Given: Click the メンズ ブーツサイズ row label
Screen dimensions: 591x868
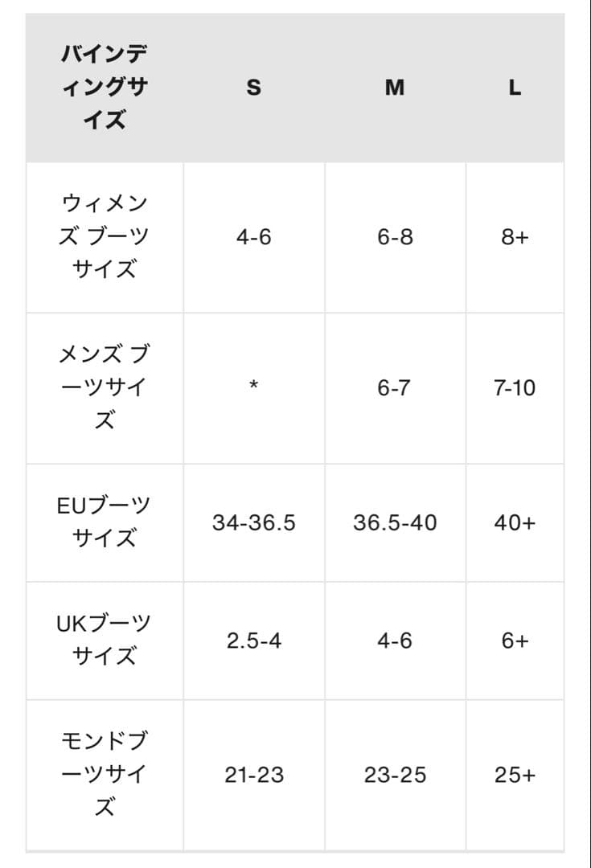Looking at the screenshot, I should pos(105,387).
